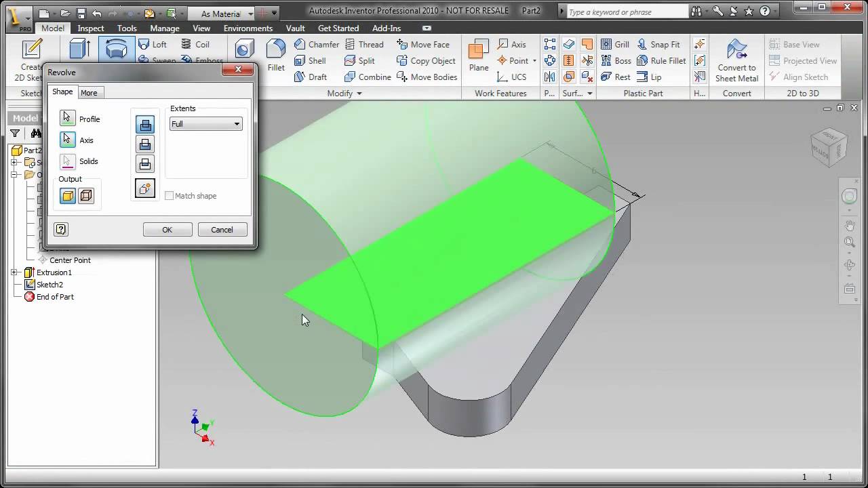Open the ribbon minimize options button

click(427, 28)
